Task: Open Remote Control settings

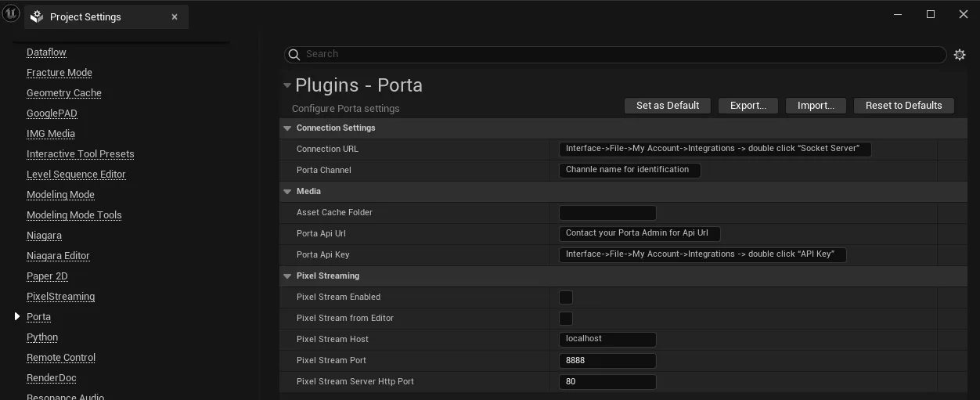Action: tap(61, 358)
